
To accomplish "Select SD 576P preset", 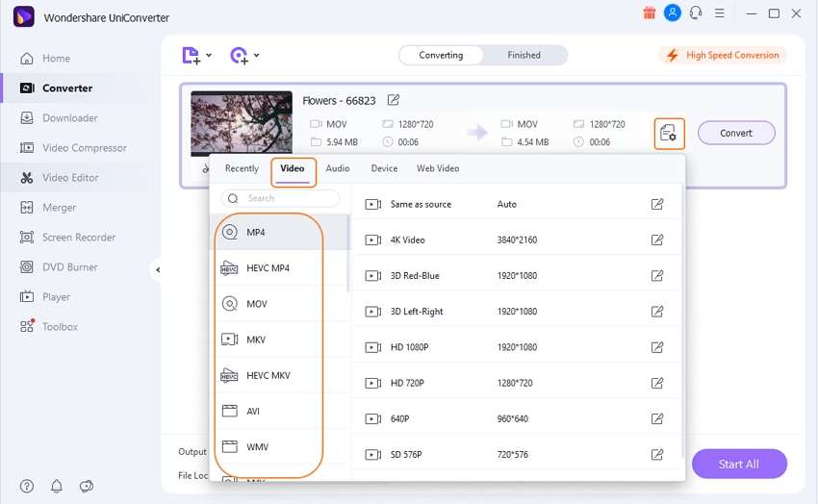I will point(517,455).
